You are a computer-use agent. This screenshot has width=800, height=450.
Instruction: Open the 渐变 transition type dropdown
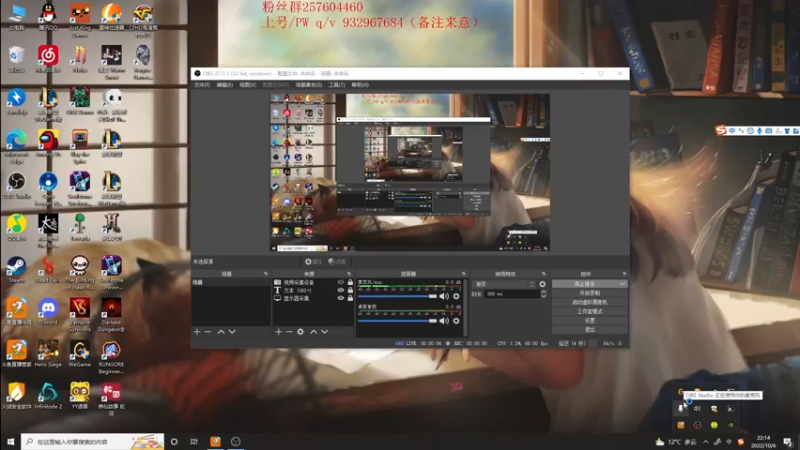pos(505,284)
